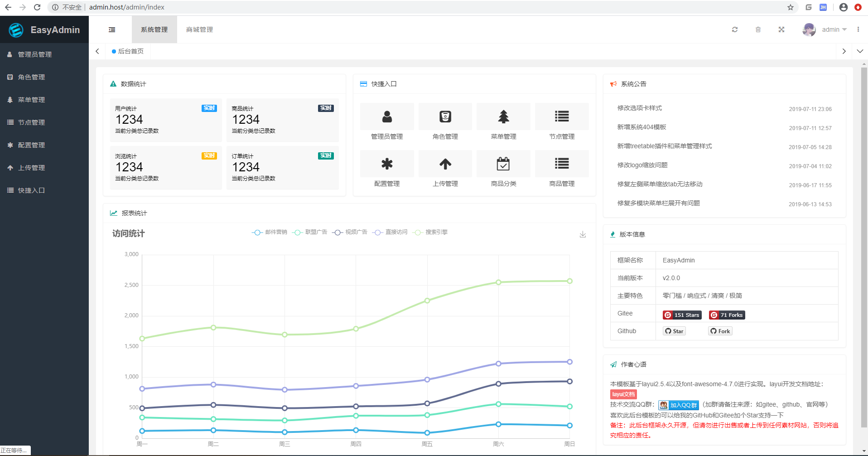Expand the tab list with down chevron
This screenshot has height=456, width=868.
coord(860,51)
